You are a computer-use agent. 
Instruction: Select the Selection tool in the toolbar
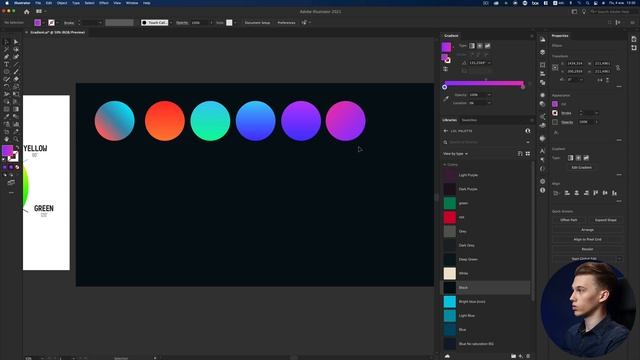coord(7,42)
